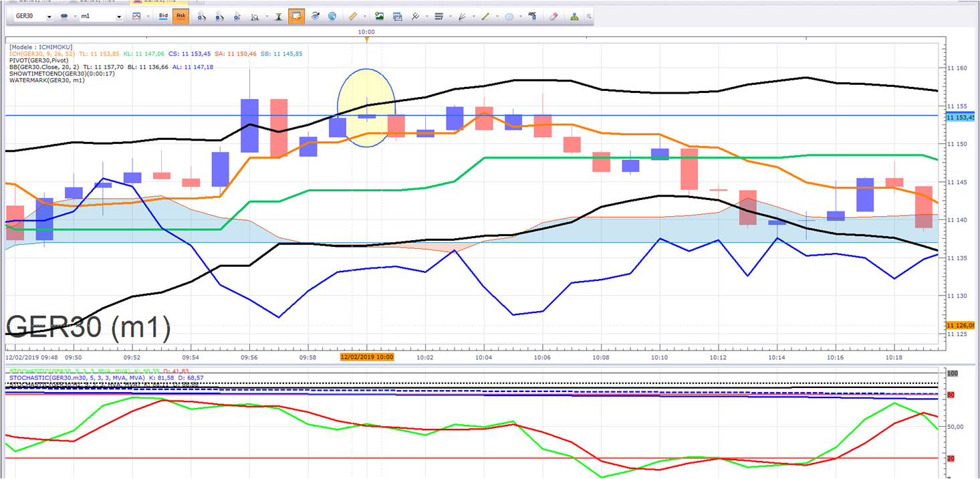Select the yellow ruler measure tool
Screen dimensions: 980x479
(x=353, y=16)
